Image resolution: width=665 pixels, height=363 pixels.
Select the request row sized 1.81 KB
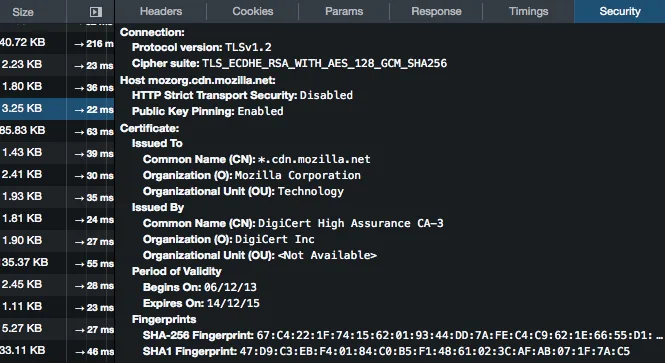57,219
